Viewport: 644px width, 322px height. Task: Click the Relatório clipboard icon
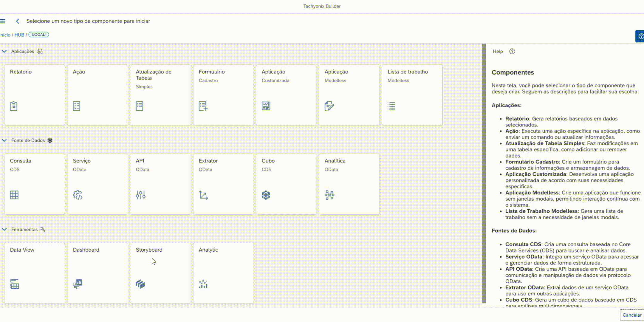coord(14,106)
